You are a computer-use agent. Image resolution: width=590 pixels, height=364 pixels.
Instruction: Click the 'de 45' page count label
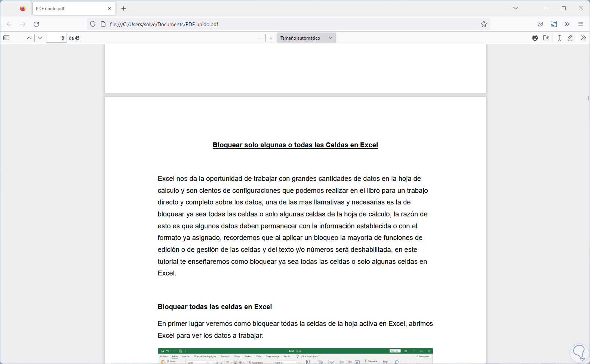74,38
